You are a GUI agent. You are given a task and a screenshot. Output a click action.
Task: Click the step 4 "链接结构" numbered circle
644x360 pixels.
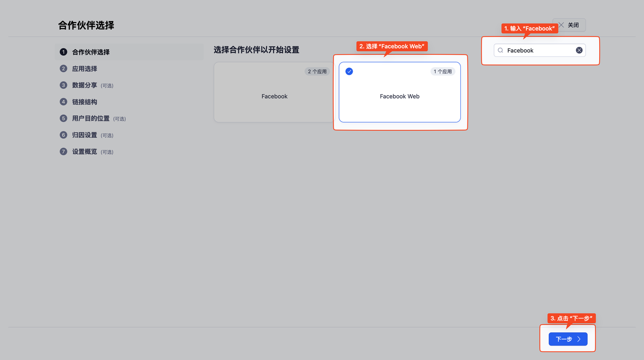pos(63,102)
